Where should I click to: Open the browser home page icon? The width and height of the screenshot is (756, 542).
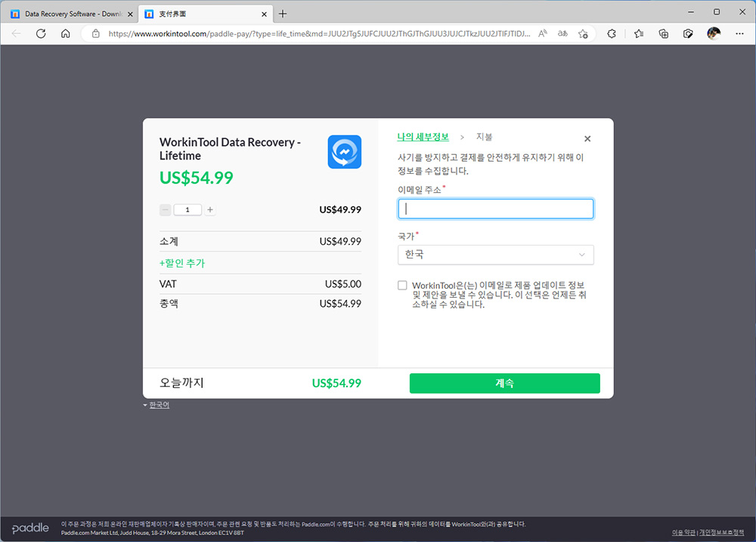click(66, 34)
